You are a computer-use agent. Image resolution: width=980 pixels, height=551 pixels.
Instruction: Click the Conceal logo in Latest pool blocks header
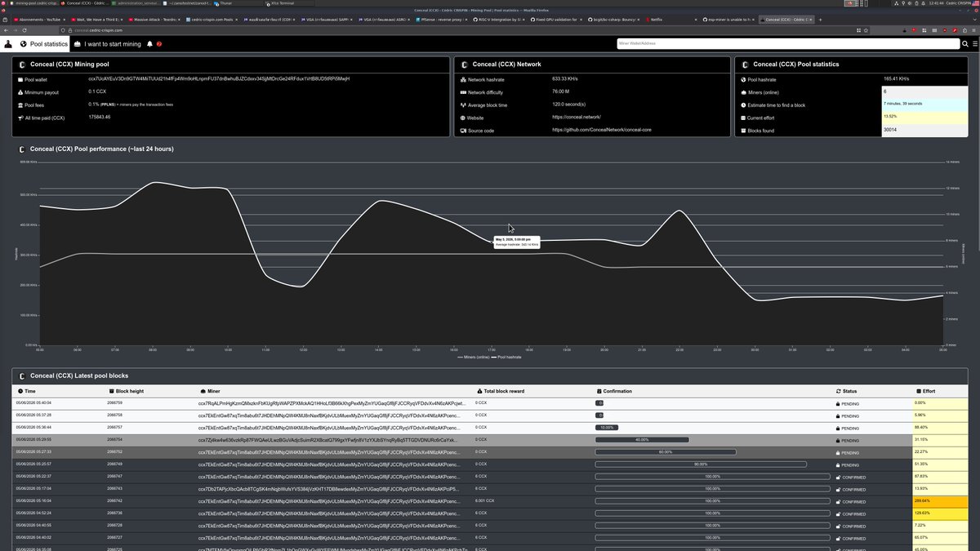pyautogui.click(x=22, y=375)
